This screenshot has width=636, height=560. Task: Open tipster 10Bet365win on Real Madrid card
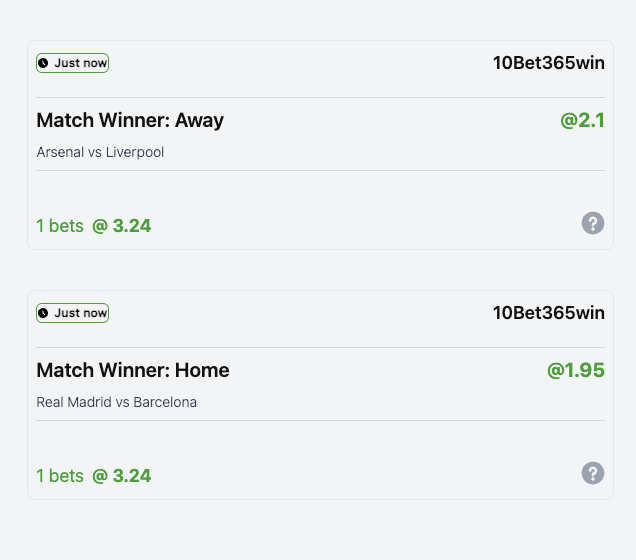pyautogui.click(x=548, y=313)
